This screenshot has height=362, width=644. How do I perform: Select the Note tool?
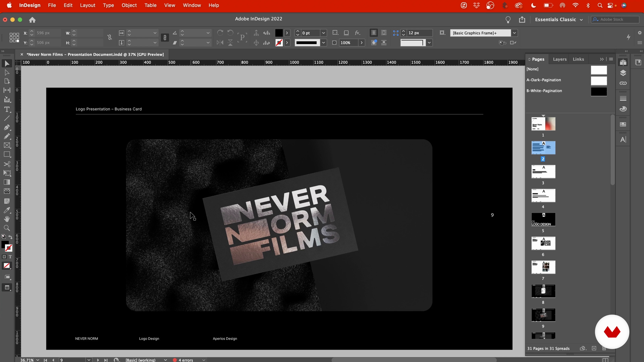7,201
